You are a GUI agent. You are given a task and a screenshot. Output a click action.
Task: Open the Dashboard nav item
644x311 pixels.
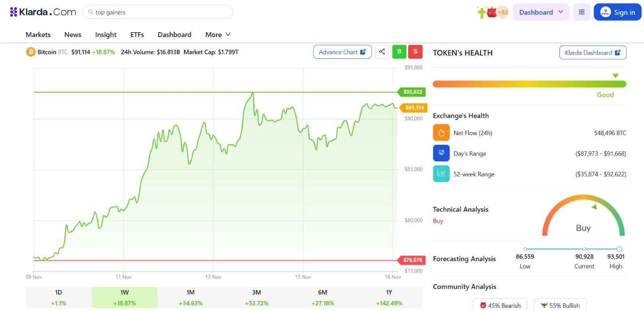point(174,35)
